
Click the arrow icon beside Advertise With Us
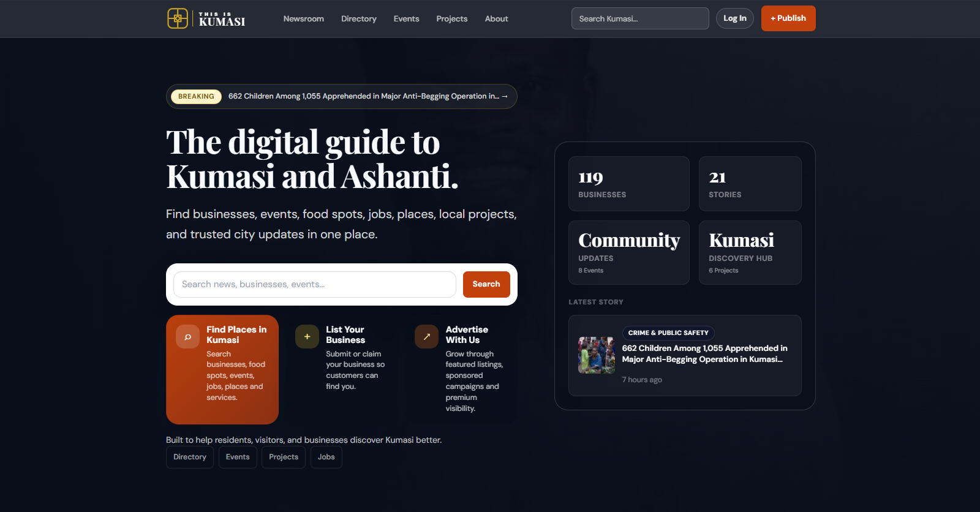coord(426,337)
